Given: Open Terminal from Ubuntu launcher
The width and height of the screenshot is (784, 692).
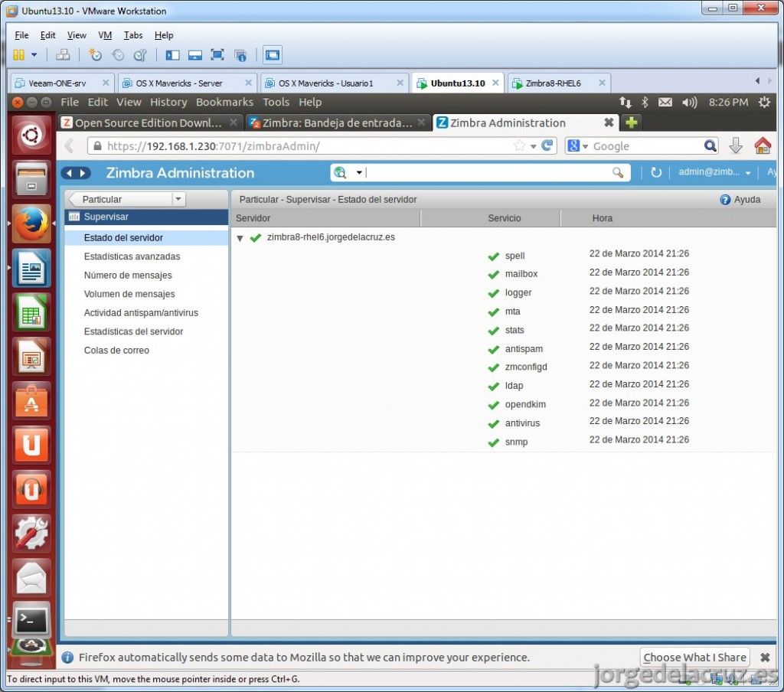Looking at the screenshot, I should pos(31,621).
